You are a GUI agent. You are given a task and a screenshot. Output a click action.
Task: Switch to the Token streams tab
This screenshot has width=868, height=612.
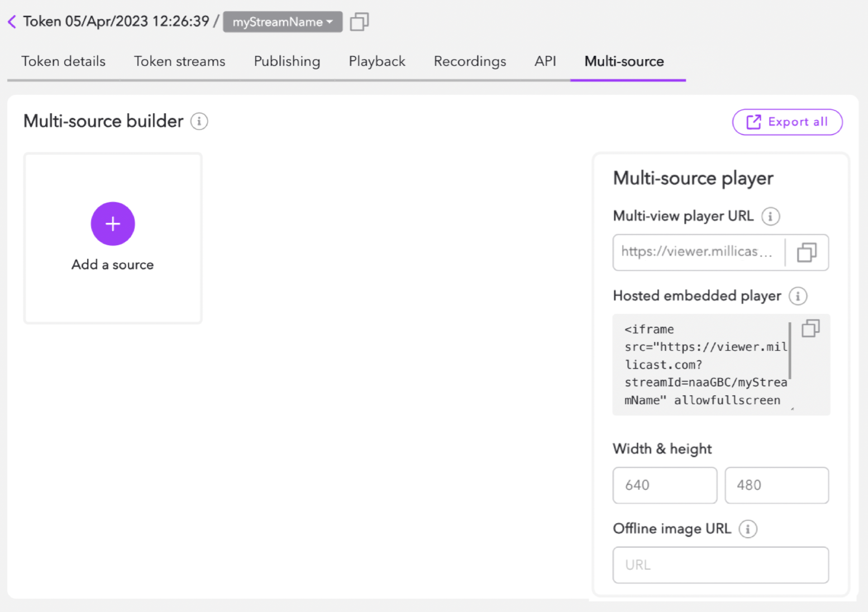179,61
